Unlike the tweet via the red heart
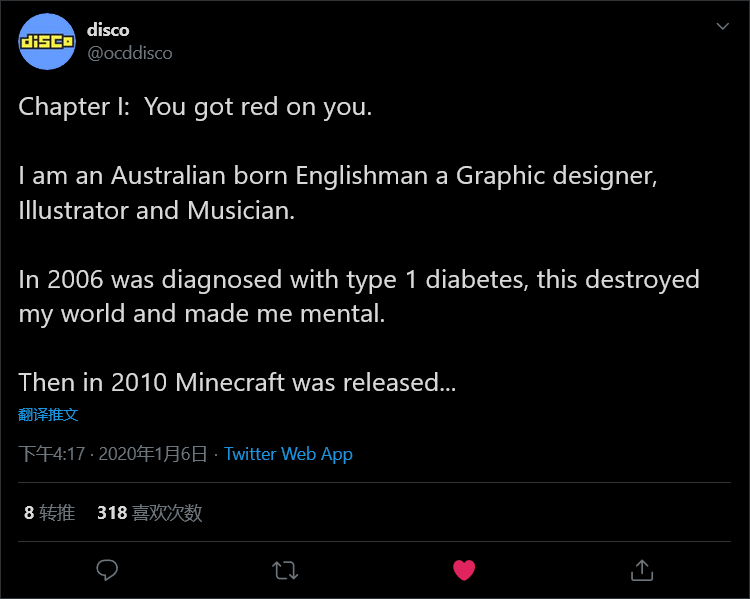750x599 pixels. tap(464, 570)
